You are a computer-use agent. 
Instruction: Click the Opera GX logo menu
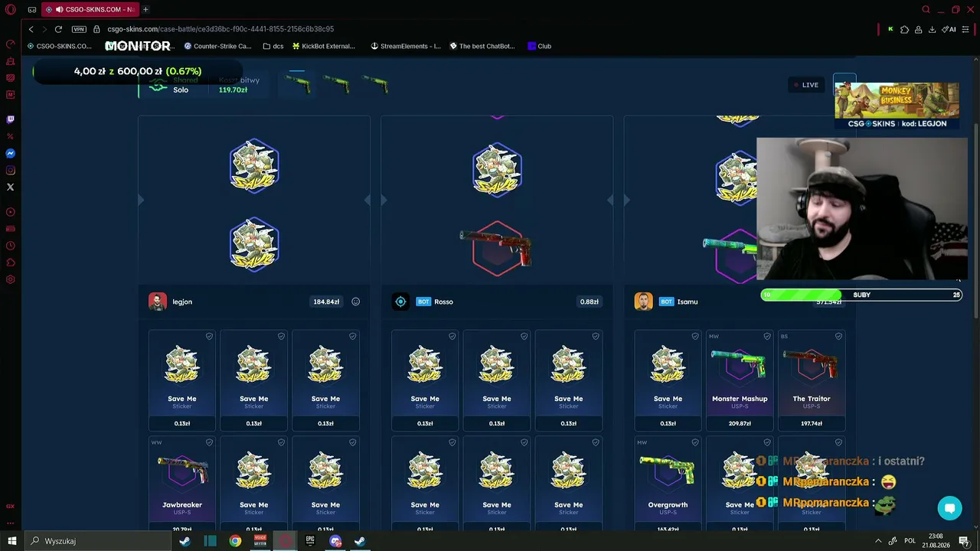(11, 10)
